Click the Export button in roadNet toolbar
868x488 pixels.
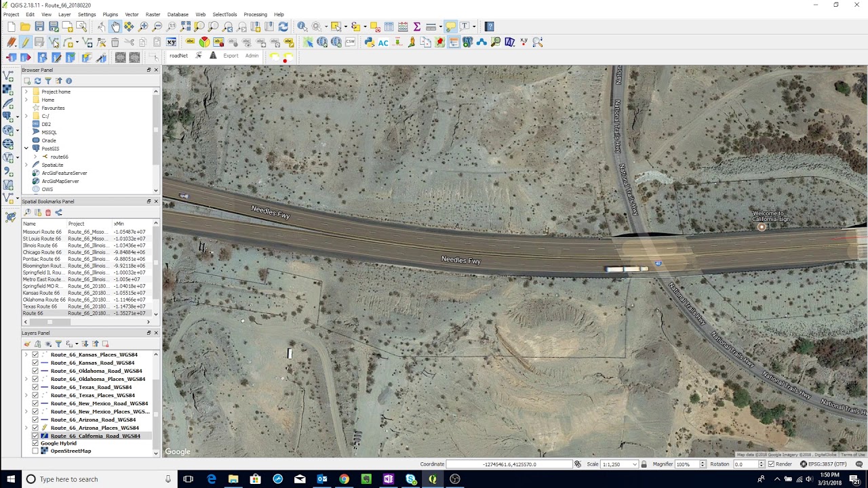pos(231,56)
